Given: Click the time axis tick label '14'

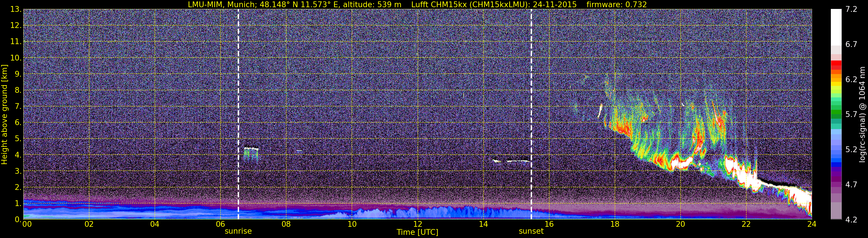Looking at the screenshot, I should click(x=483, y=224).
